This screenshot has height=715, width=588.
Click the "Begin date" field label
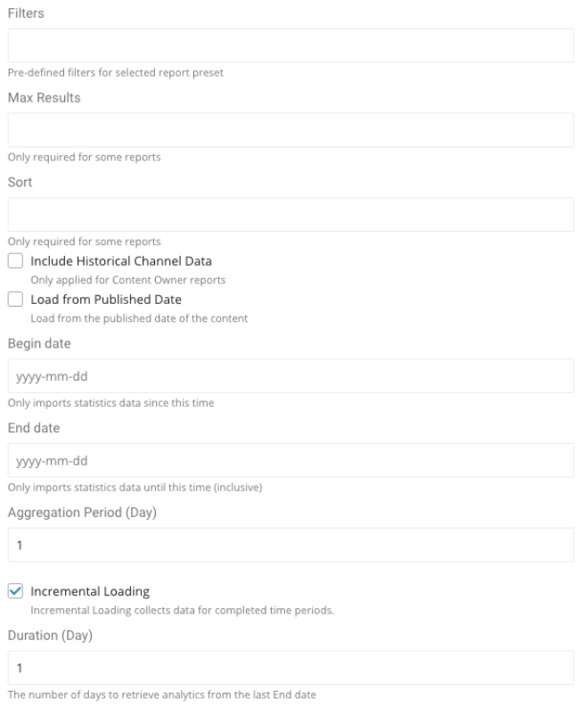click(x=38, y=343)
